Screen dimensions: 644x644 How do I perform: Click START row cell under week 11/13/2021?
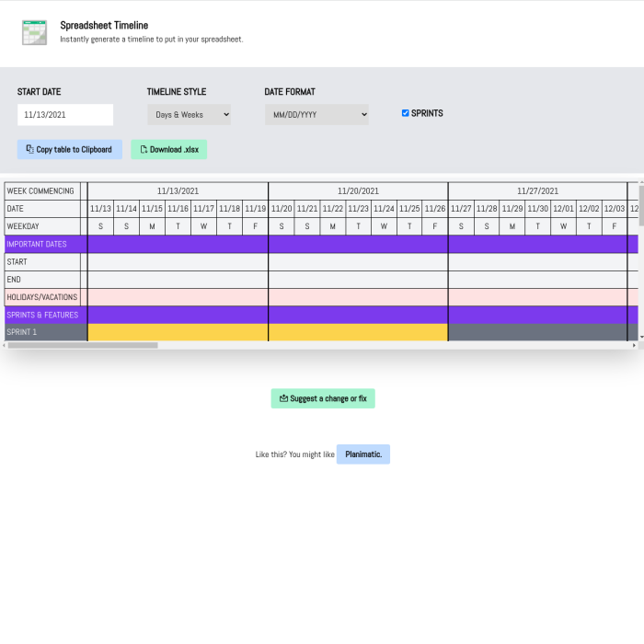coord(178,261)
